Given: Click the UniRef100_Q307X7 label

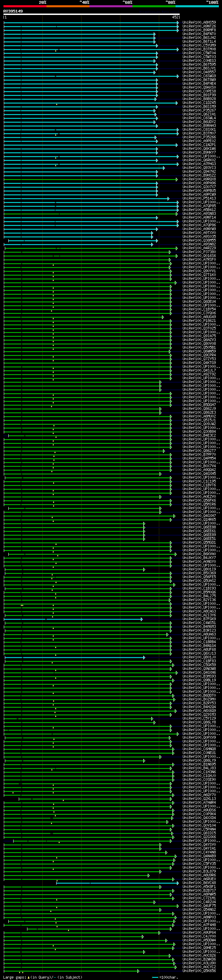Looking at the screenshot, I should click(199, 187).
